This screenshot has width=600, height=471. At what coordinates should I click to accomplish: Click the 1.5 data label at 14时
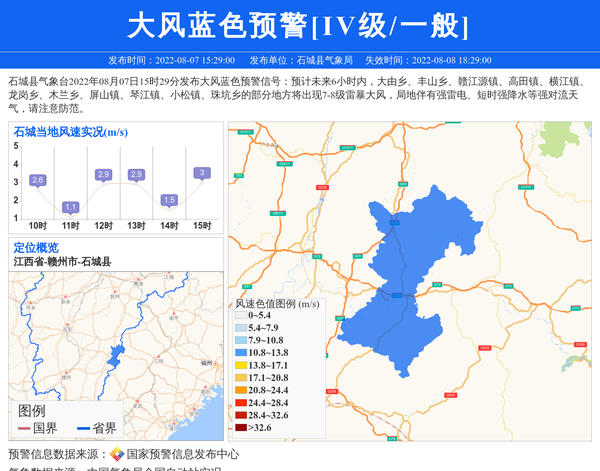tap(169, 200)
